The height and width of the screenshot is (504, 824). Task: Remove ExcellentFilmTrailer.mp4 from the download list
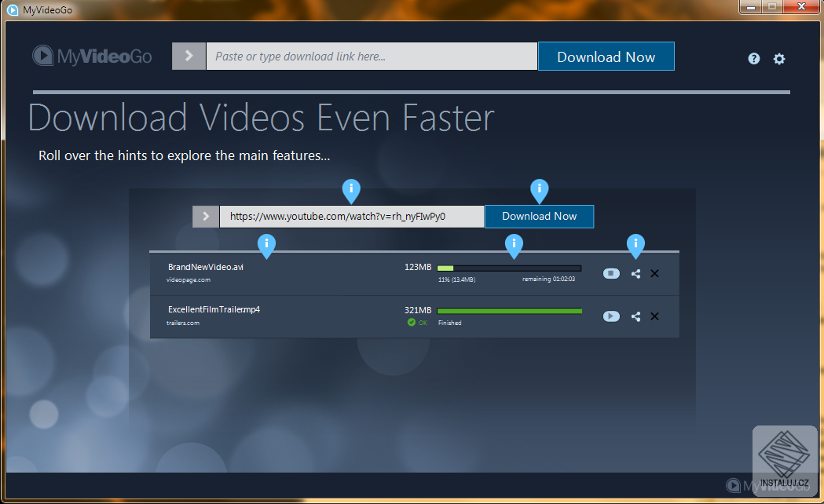654,316
